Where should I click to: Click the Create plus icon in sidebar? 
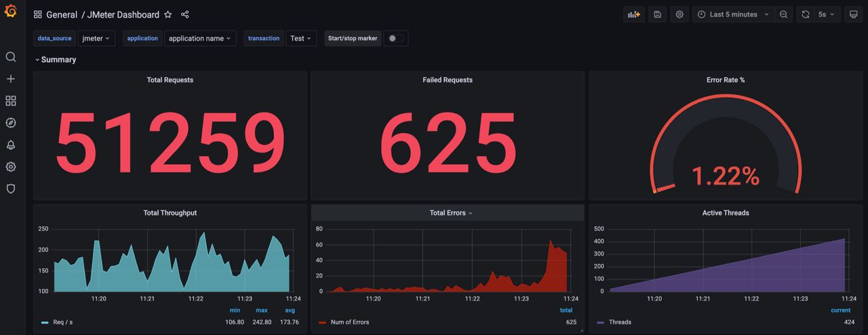point(11,79)
